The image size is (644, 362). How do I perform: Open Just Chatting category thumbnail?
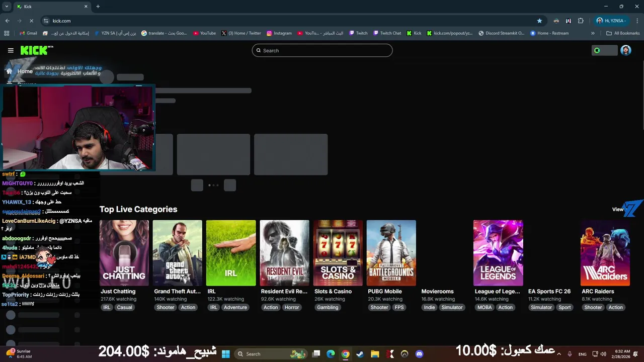click(x=124, y=253)
